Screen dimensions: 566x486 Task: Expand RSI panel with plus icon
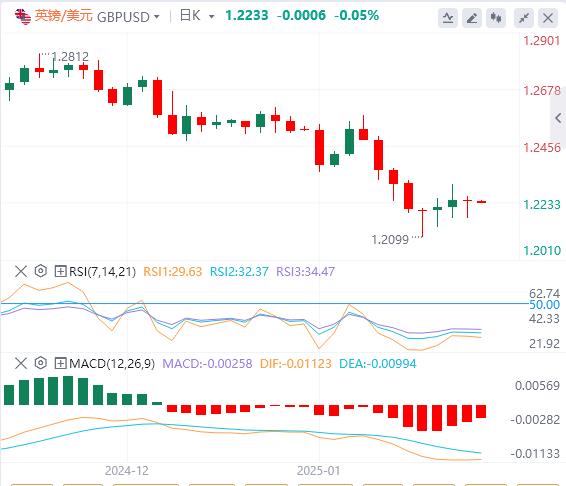point(60,271)
